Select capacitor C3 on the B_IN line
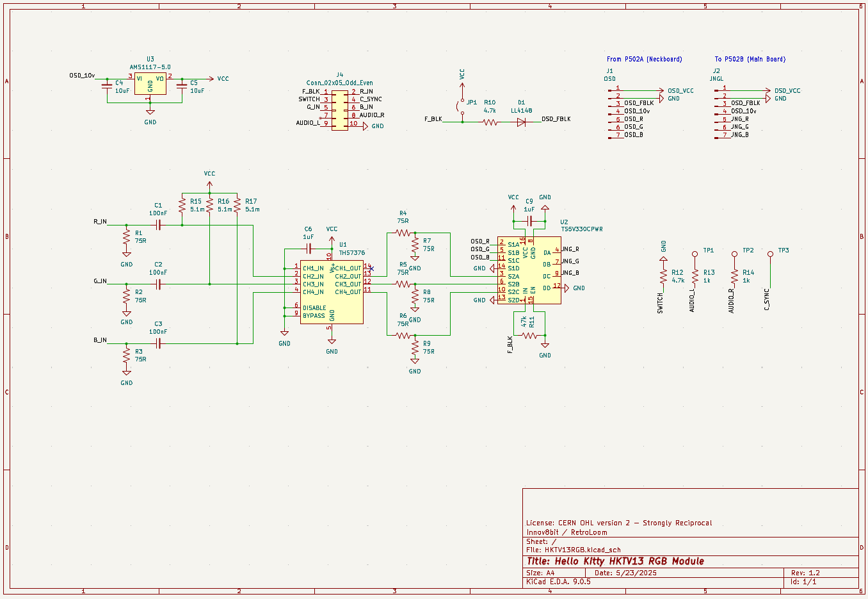 click(x=158, y=343)
